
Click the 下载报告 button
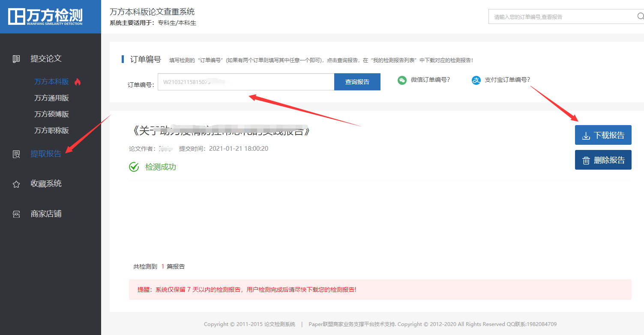point(603,135)
